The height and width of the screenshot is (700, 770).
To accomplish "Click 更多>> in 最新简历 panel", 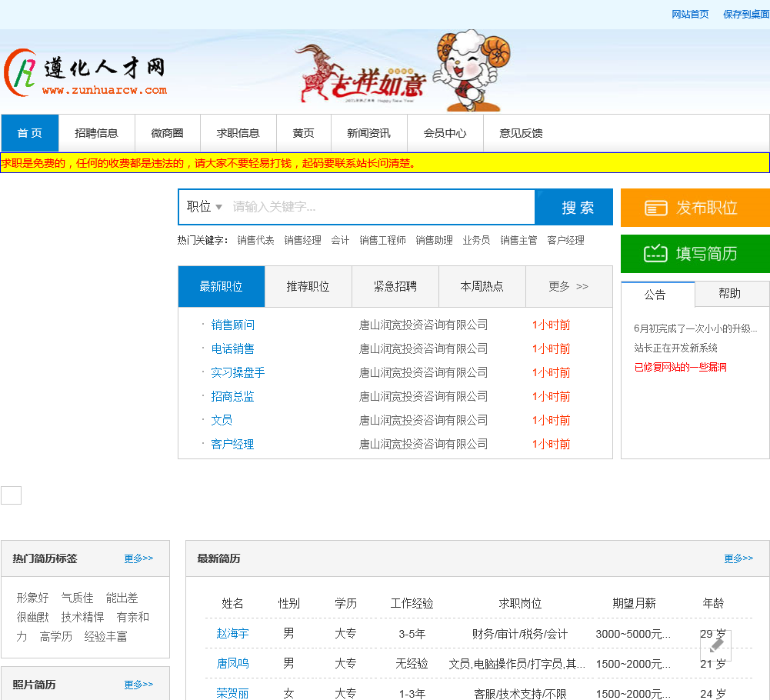I will [x=738, y=558].
